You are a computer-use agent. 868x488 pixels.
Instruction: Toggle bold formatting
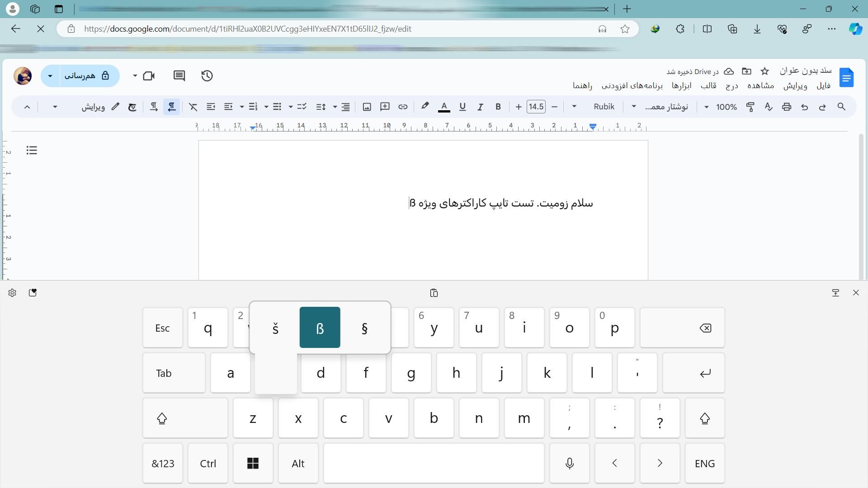pos(498,107)
